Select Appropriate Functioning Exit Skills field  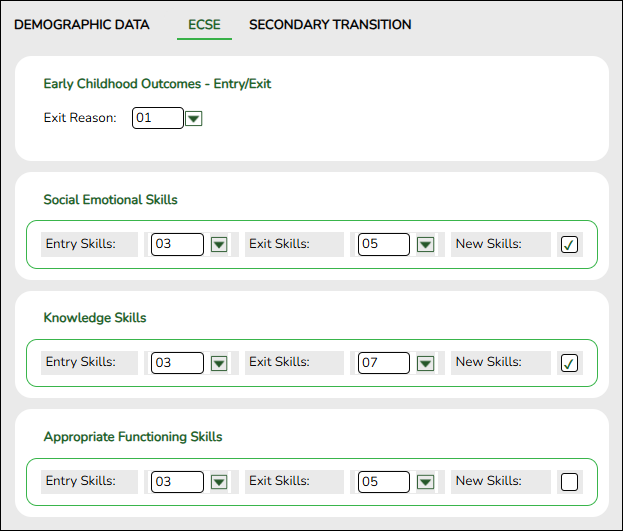click(x=383, y=482)
